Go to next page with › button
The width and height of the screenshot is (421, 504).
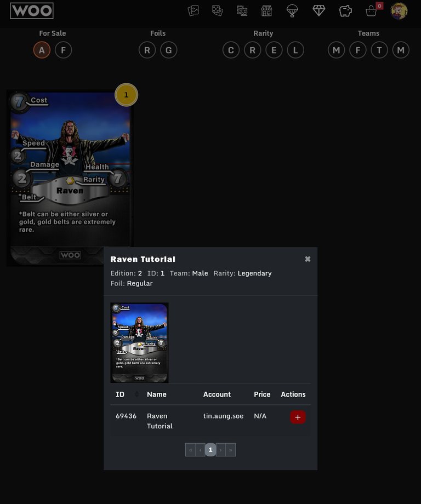pyautogui.click(x=220, y=450)
